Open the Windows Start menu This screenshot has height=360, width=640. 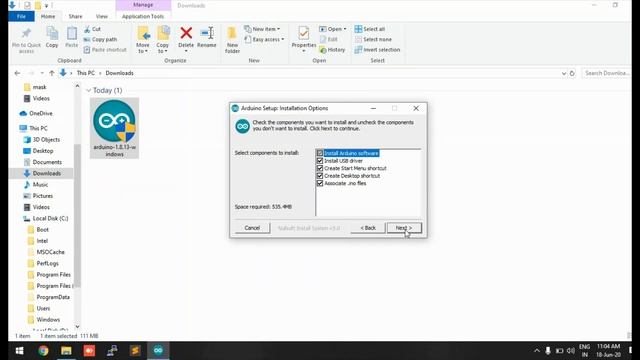[x=19, y=351]
